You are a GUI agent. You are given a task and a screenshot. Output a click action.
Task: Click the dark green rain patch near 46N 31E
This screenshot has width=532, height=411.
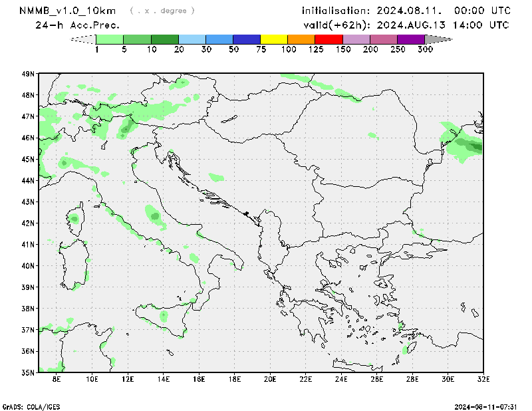(472, 146)
